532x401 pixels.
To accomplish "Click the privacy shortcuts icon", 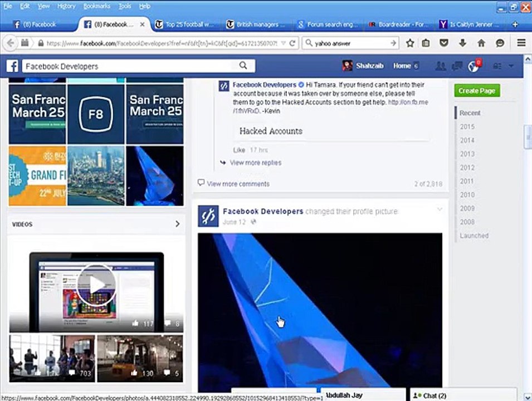I will (497, 66).
